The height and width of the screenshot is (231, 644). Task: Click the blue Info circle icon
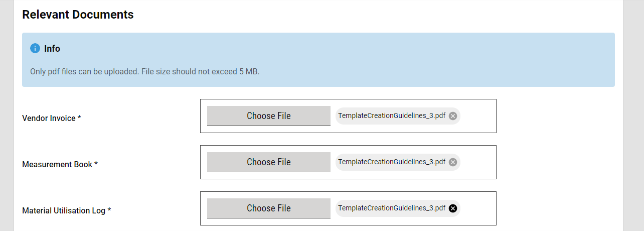(x=35, y=48)
